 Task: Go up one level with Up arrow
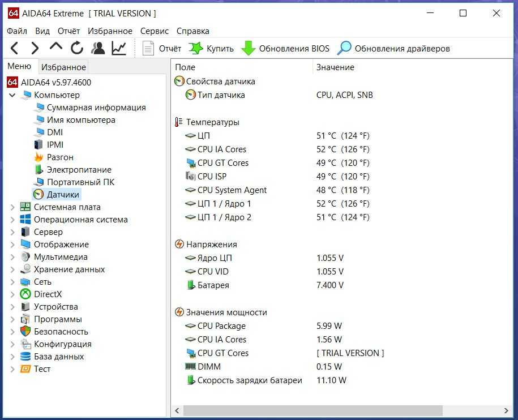(x=55, y=48)
